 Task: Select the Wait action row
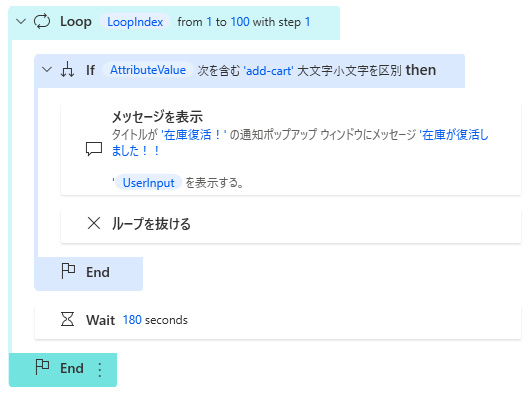point(278,321)
